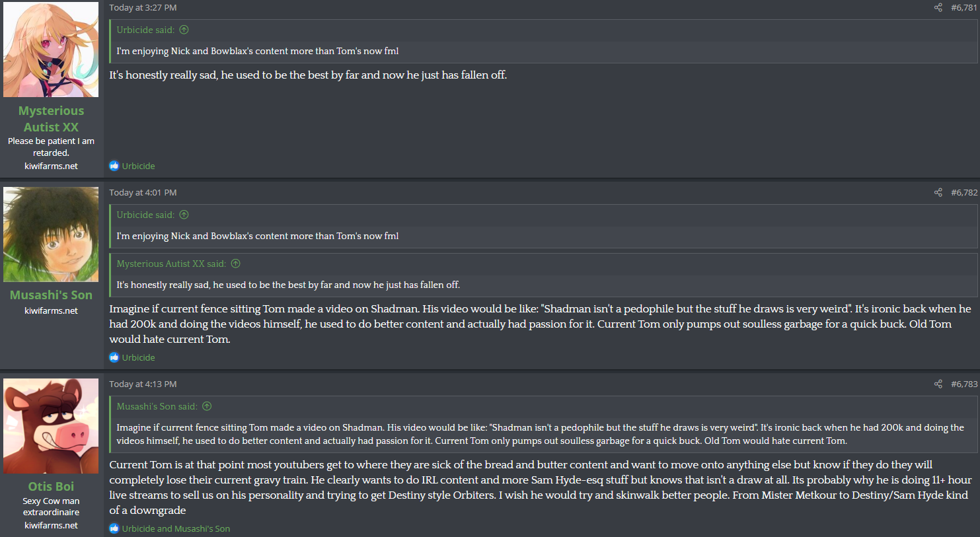Click the like reaction icon on post #6,782
Screen dimensions: 980x537
pos(114,357)
